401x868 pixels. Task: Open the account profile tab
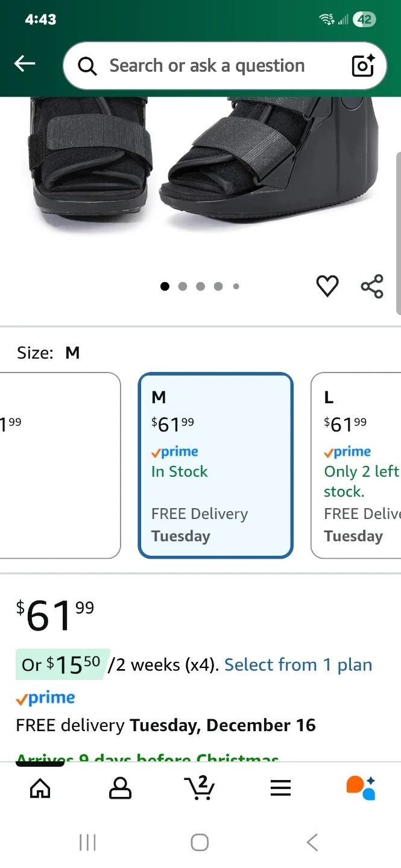[x=120, y=787]
